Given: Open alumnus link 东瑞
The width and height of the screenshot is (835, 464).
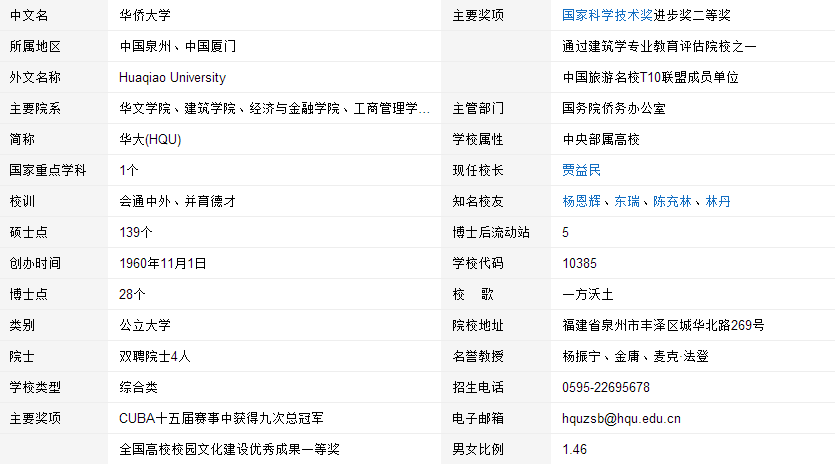Looking at the screenshot, I should coord(627,201).
